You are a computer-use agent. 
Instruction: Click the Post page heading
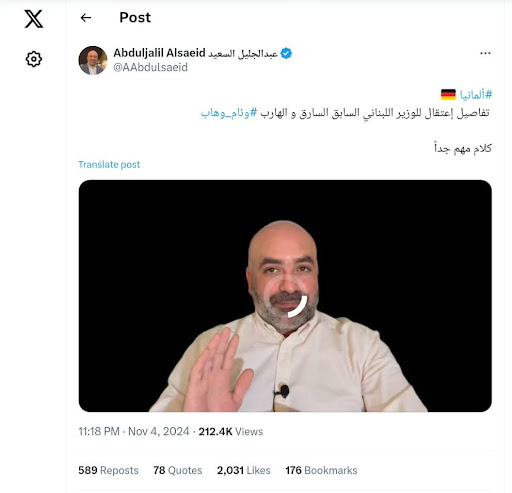coord(135,18)
